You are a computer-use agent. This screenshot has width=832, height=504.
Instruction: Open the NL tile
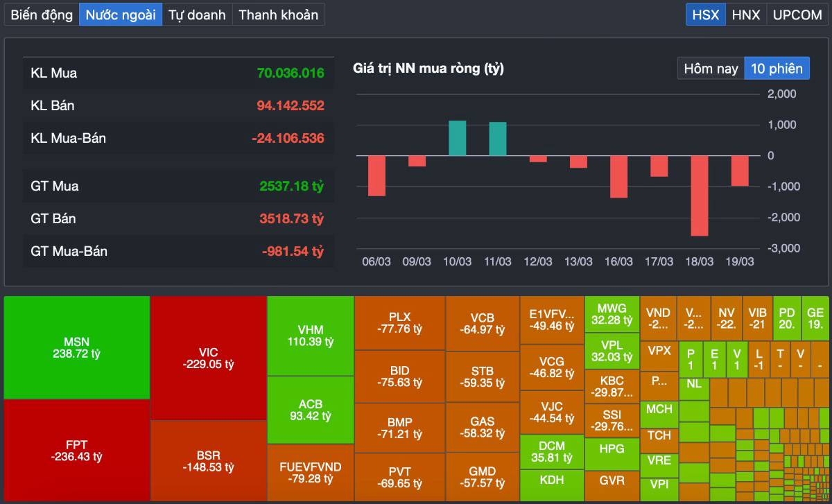pyautogui.click(x=694, y=389)
